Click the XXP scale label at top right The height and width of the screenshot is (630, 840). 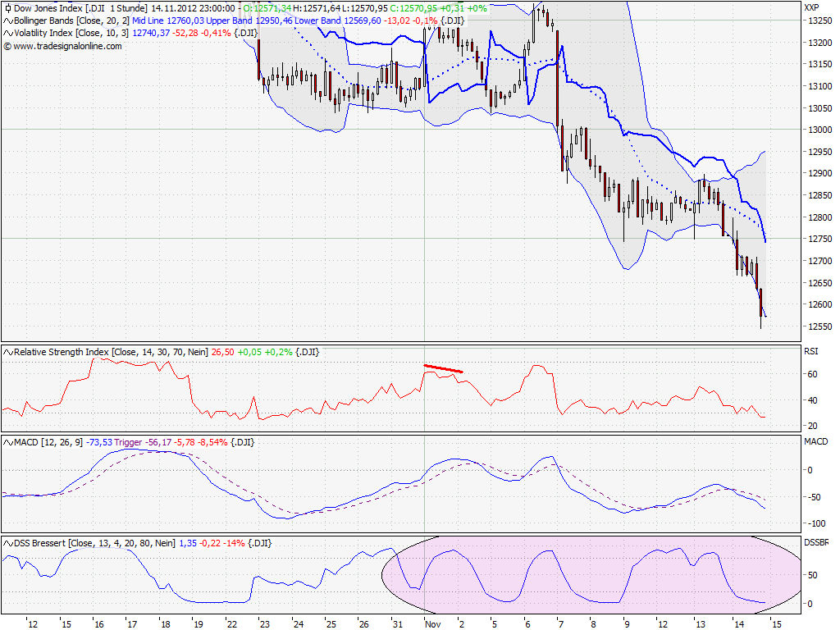tap(810, 7)
